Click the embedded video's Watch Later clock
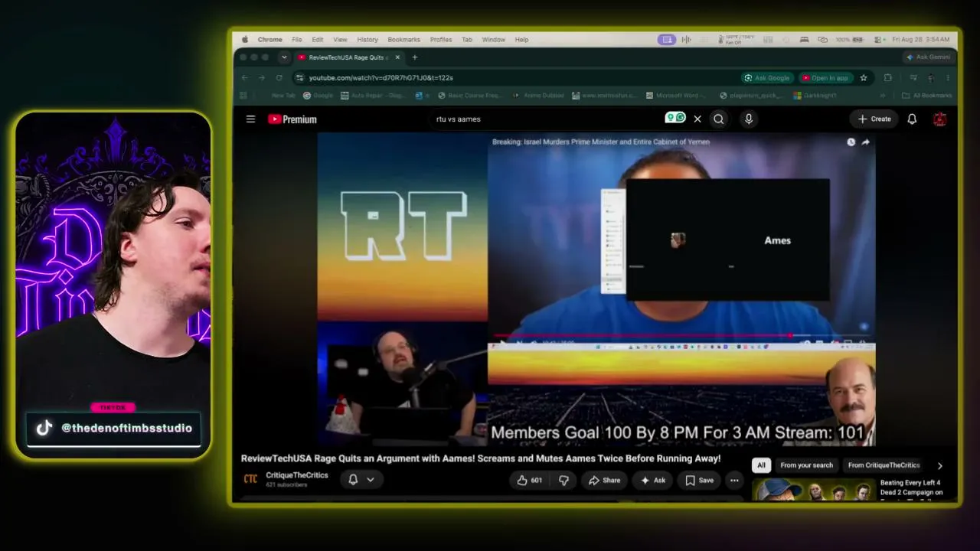This screenshot has height=551, width=980. coord(851,142)
